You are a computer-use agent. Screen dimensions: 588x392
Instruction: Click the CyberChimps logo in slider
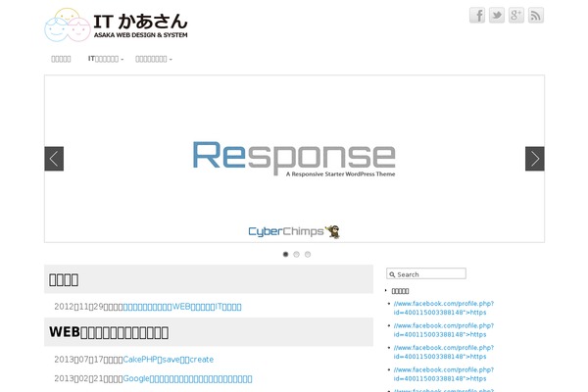point(294,231)
